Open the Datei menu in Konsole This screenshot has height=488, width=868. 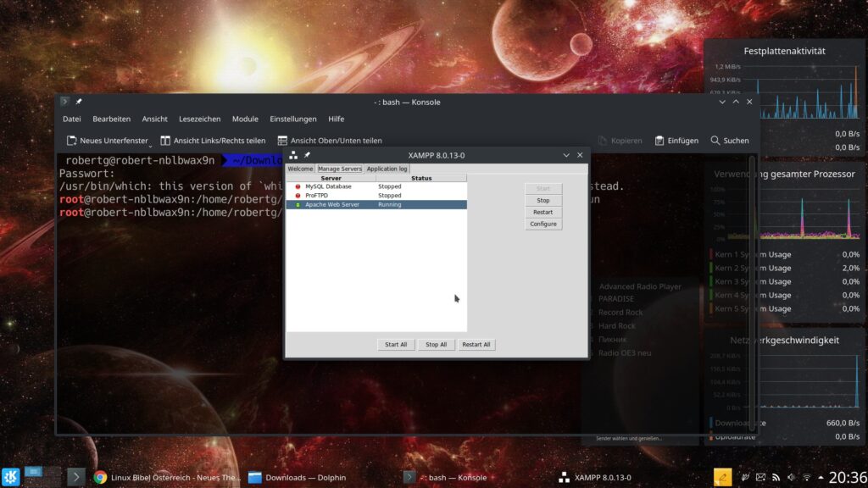point(71,119)
